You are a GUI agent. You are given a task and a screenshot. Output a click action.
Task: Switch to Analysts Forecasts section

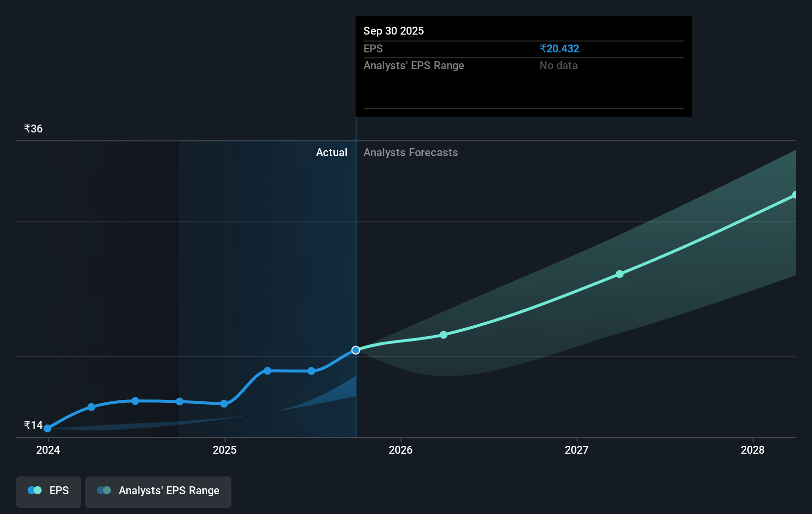coord(410,152)
